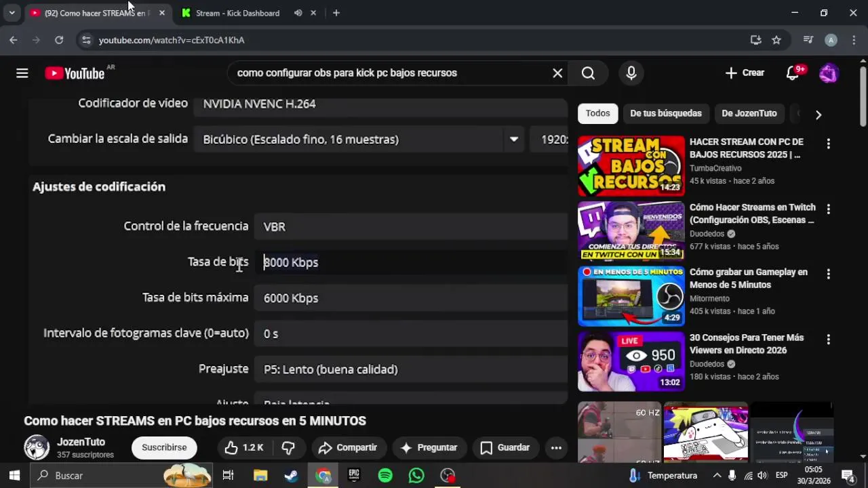Screen dimensions: 868x488
Task: Reload the page
Action: (59, 40)
